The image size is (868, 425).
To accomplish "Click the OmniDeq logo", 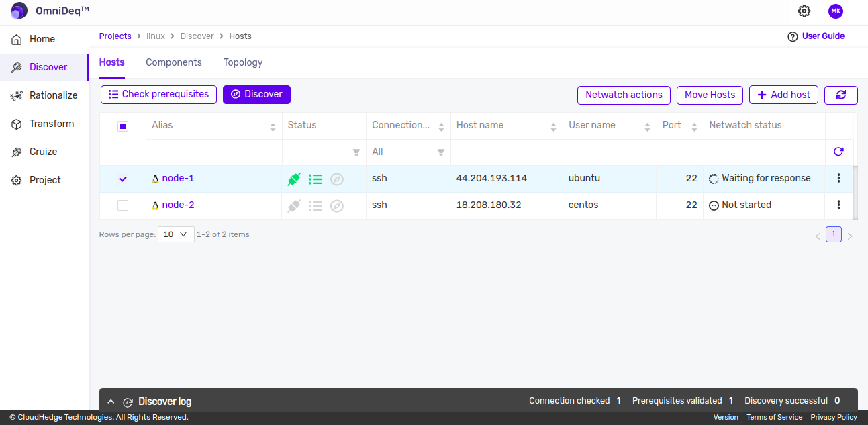I will (50, 11).
